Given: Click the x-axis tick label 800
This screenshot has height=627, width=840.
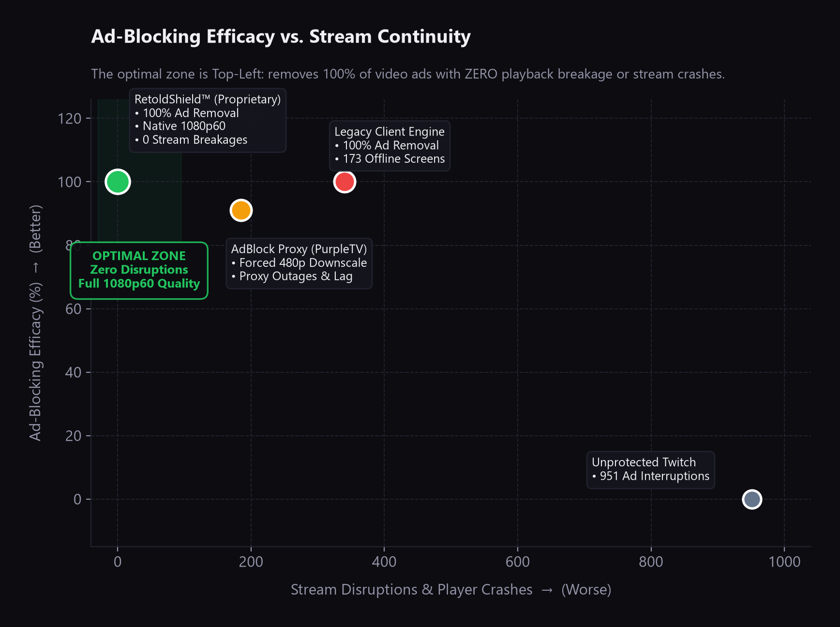Looking at the screenshot, I should point(651,562).
